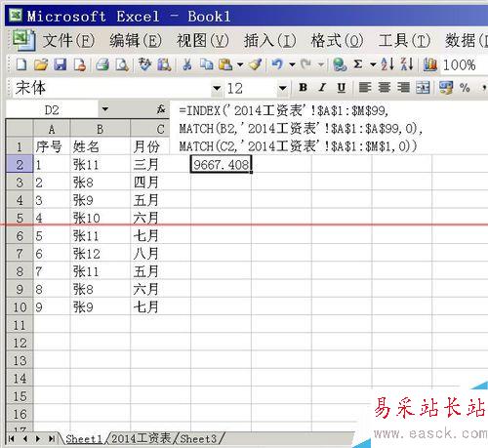The width and height of the screenshot is (488, 448).
Task: Select column B header
Action: (100, 129)
